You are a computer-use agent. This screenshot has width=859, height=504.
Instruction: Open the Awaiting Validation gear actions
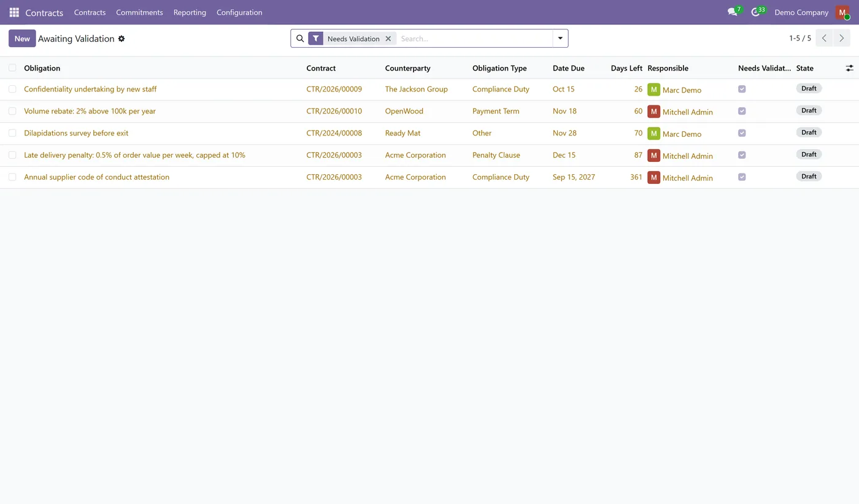pos(121,39)
